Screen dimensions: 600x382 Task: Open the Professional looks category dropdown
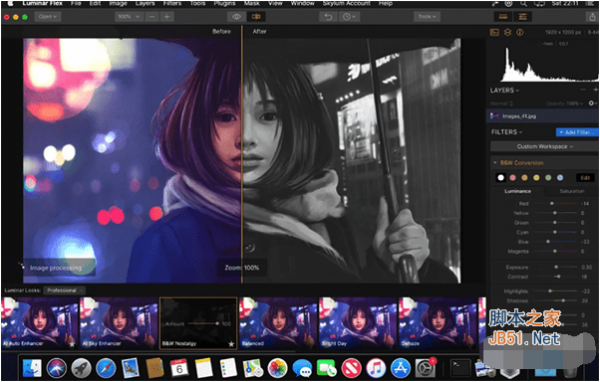pyautogui.click(x=64, y=291)
